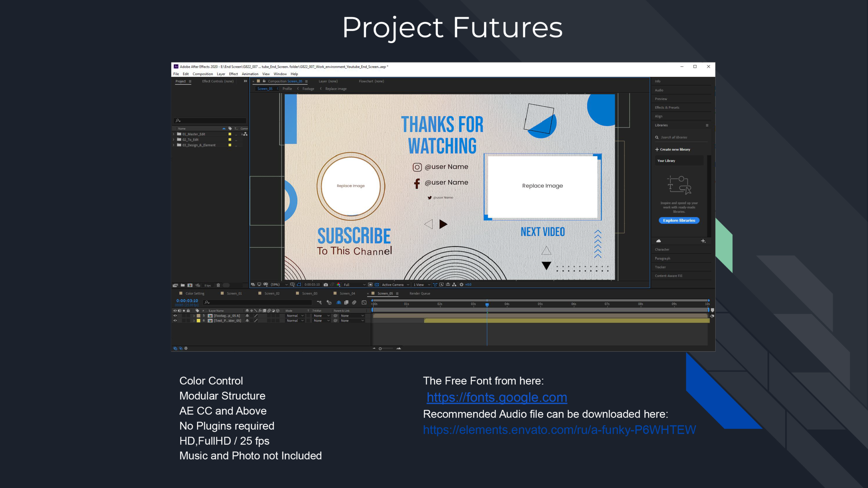Click the trash delete icon in Project panel
Image resolution: width=868 pixels, height=488 pixels.
(218, 285)
